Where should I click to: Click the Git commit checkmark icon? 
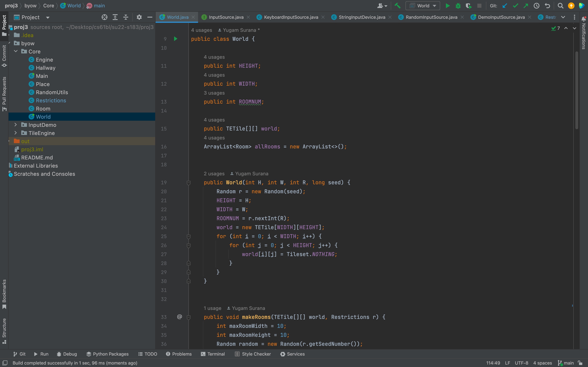515,6
